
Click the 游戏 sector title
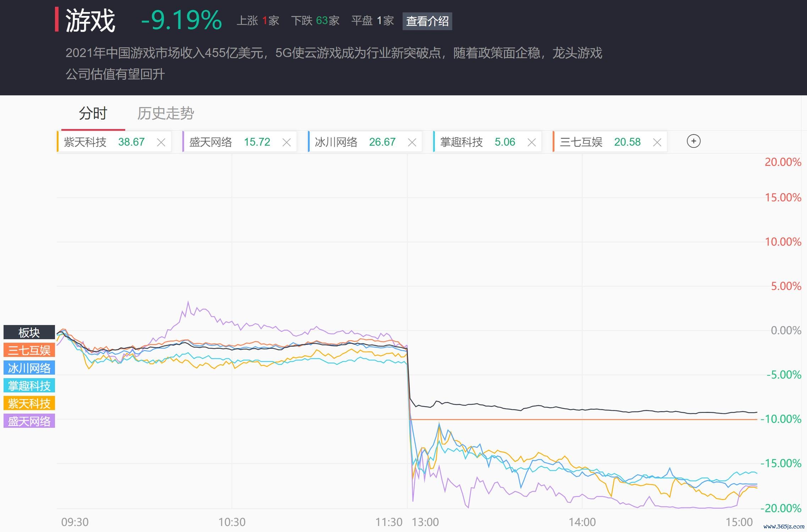(x=90, y=21)
